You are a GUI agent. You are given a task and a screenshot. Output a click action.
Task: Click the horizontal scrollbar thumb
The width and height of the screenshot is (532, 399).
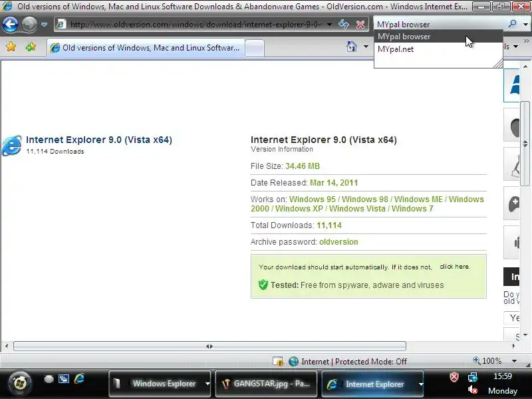coord(209,346)
